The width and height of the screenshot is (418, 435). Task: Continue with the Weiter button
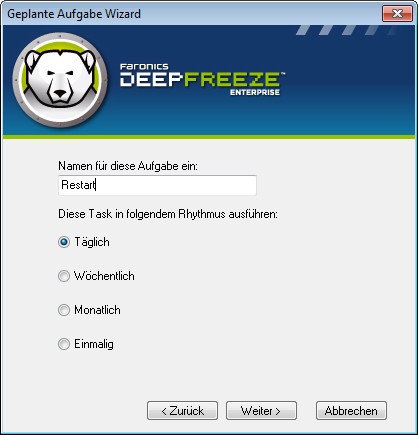coord(261,411)
